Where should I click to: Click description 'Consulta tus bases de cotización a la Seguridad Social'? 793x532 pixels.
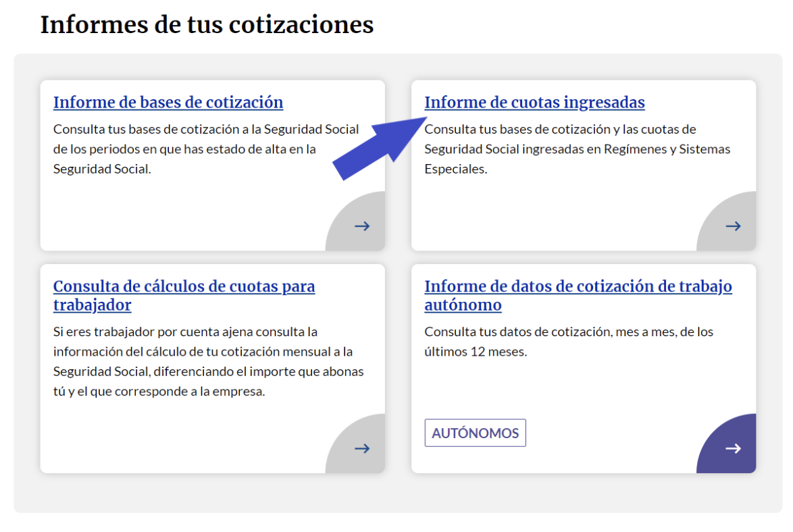(x=206, y=130)
